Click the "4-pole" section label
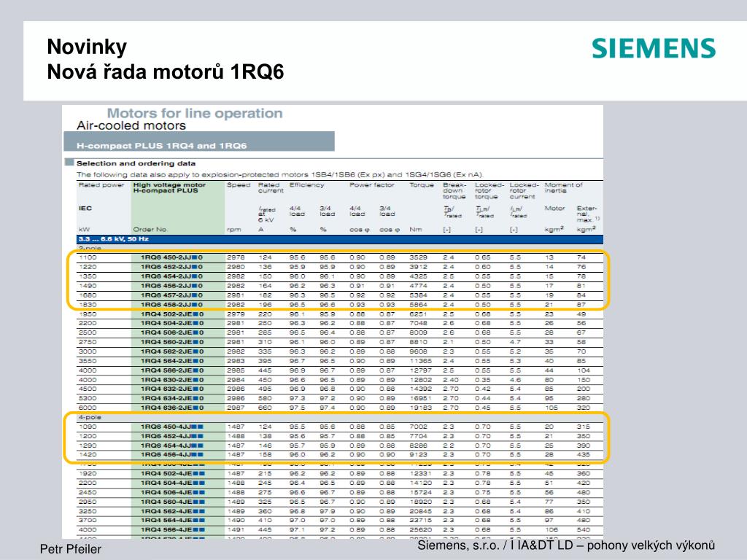747x560 pixels. [90, 417]
